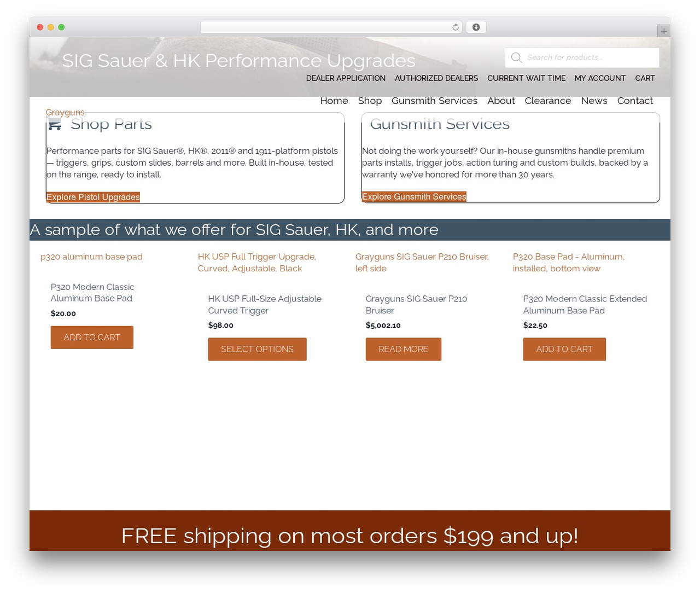Open a new browser tab with plus
Viewport: 700px width, 593px height.
(663, 31)
